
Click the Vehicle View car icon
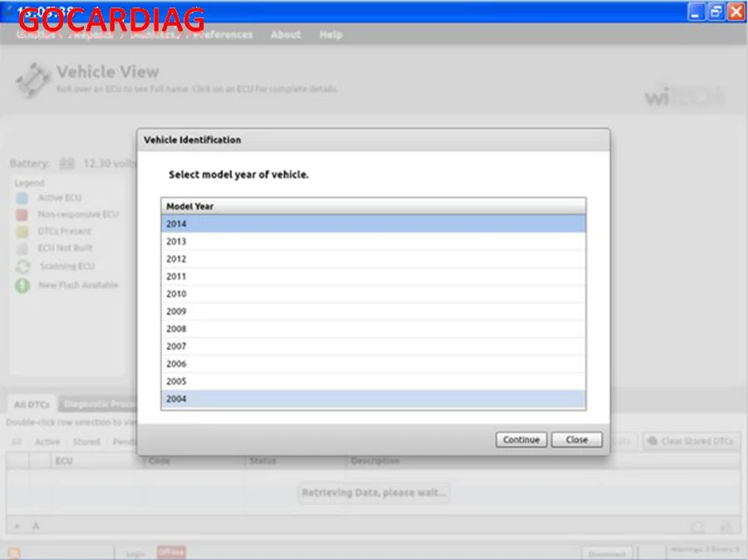32,80
